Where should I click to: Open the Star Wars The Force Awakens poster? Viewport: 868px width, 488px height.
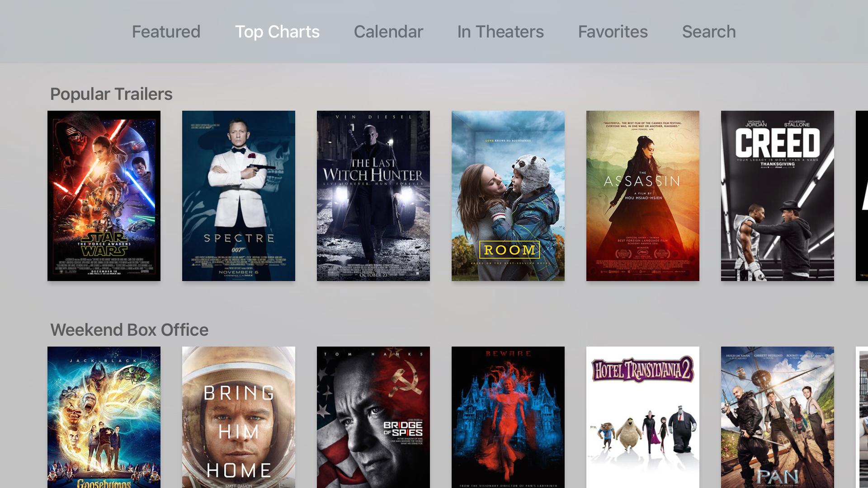point(104,196)
